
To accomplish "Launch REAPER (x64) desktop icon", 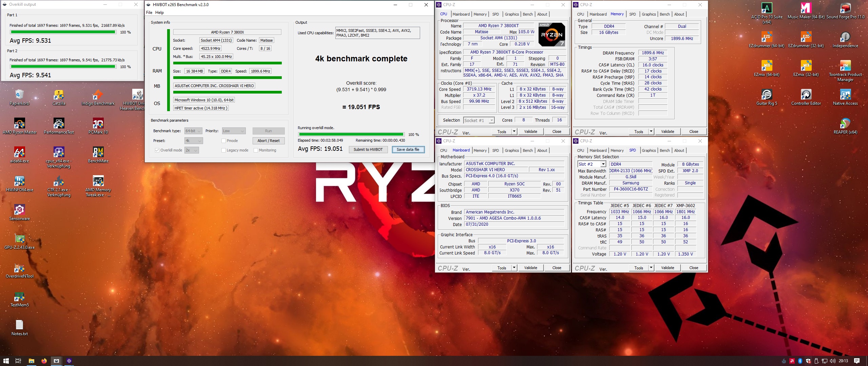I will (845, 126).
